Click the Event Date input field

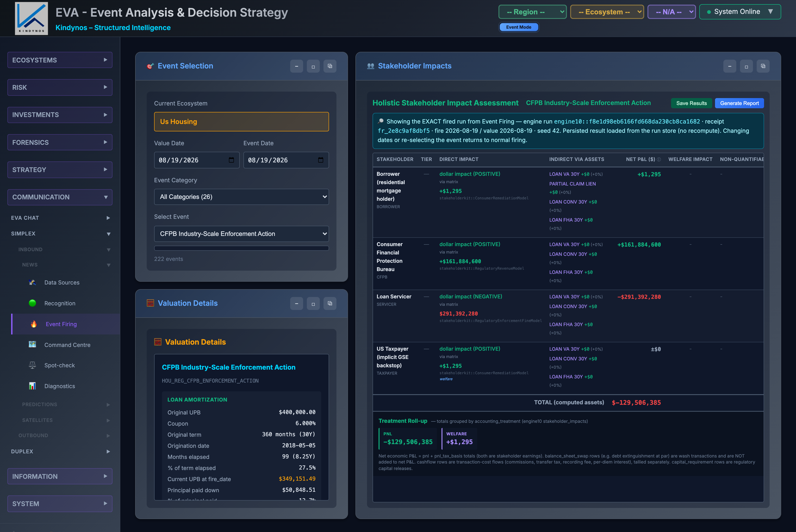coord(286,160)
